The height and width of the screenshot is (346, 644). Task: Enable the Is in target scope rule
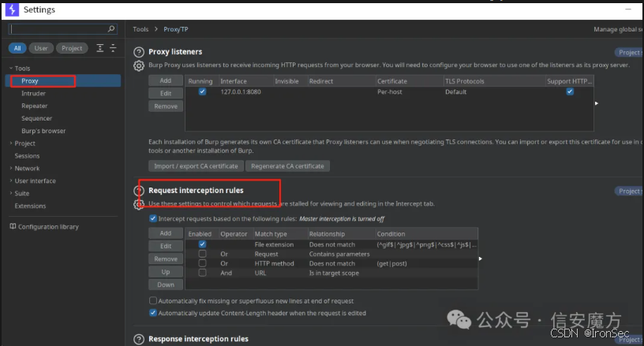click(x=202, y=273)
